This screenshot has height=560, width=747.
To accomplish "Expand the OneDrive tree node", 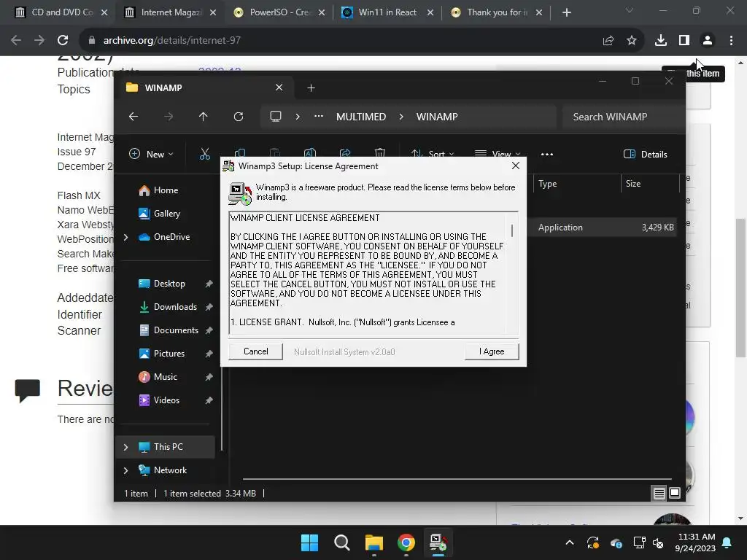I will point(125,237).
